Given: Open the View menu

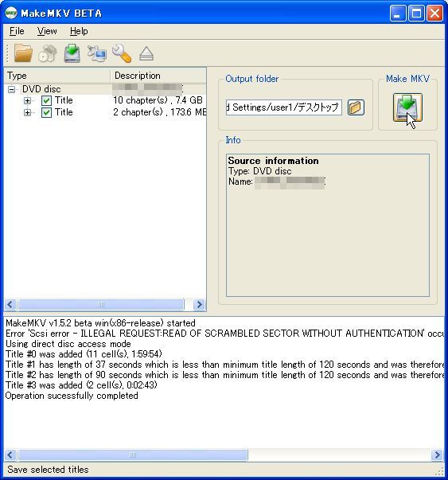Looking at the screenshot, I should click(x=47, y=31).
